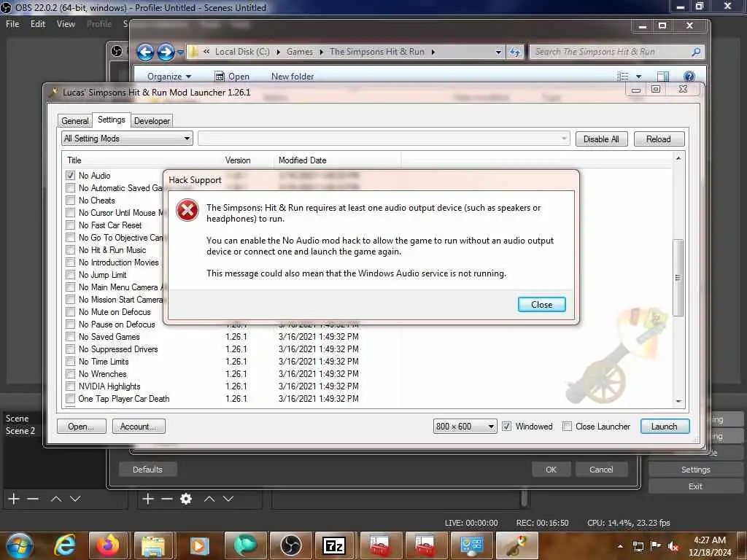Add a source with the plus icon
The height and width of the screenshot is (560, 747).
(147, 499)
